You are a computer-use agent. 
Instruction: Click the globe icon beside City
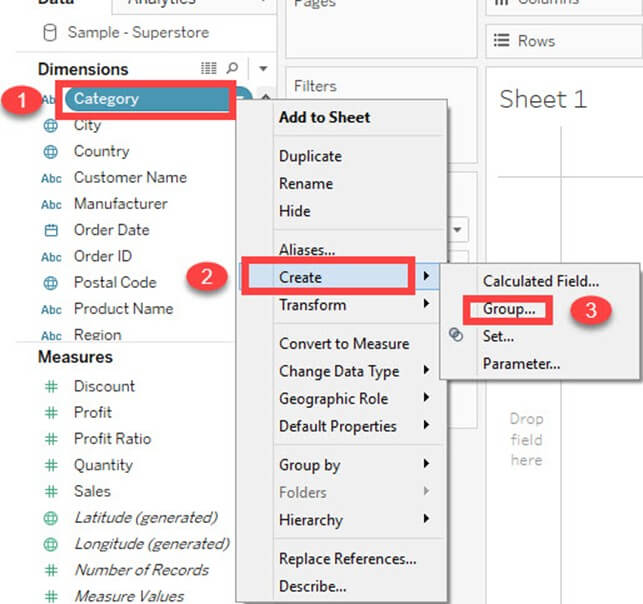tap(50, 126)
